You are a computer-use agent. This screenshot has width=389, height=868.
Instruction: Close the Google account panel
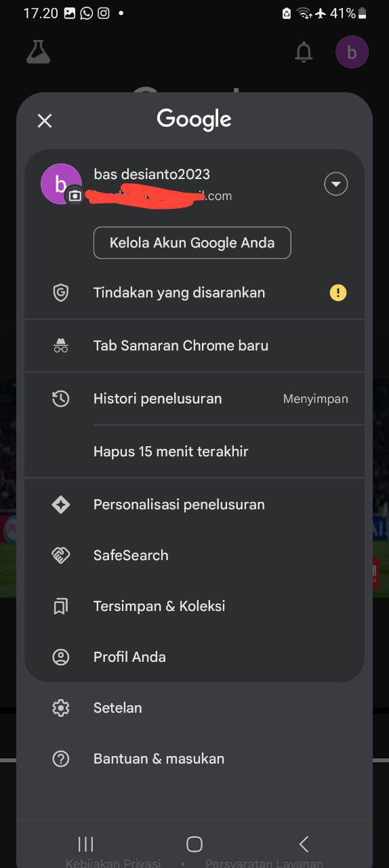45,121
